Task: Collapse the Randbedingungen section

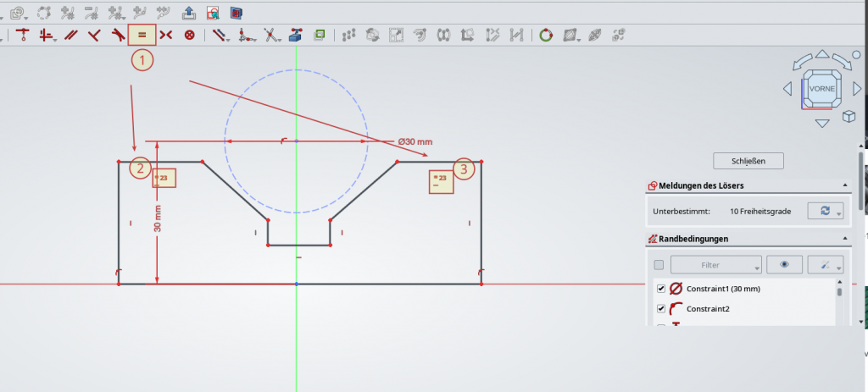Action: pos(844,240)
